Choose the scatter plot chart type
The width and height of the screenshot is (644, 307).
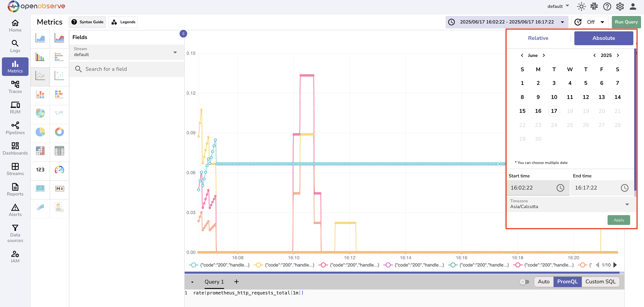click(x=59, y=76)
